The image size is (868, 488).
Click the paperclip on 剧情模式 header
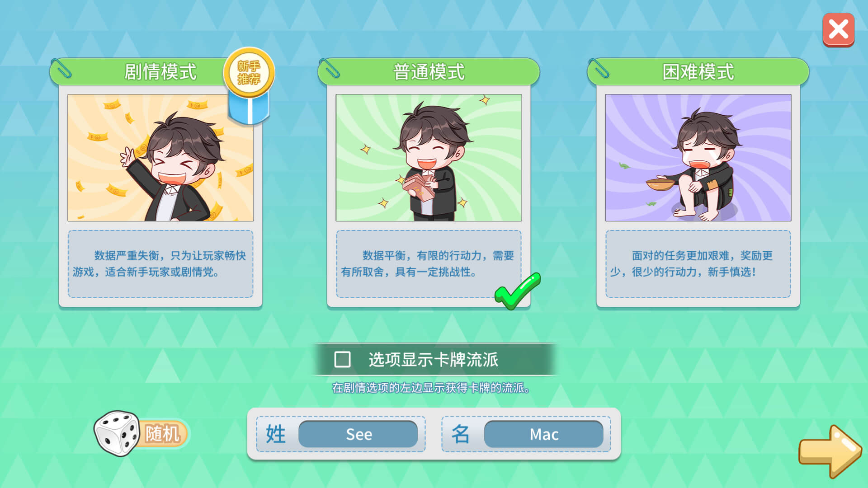click(x=61, y=68)
